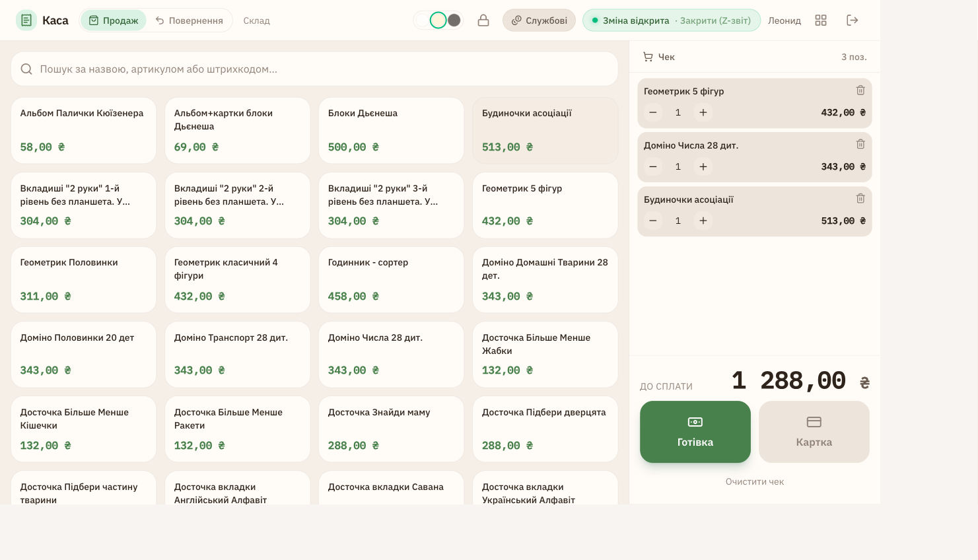This screenshot has height=560, width=978.
Task: Open Службові operations
Action: click(x=539, y=20)
